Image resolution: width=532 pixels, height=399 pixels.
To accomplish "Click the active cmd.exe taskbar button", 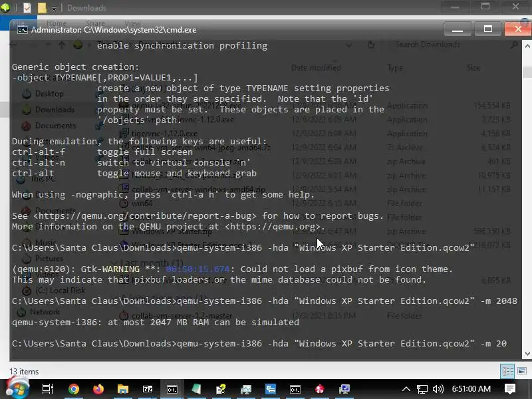I will [172, 389].
